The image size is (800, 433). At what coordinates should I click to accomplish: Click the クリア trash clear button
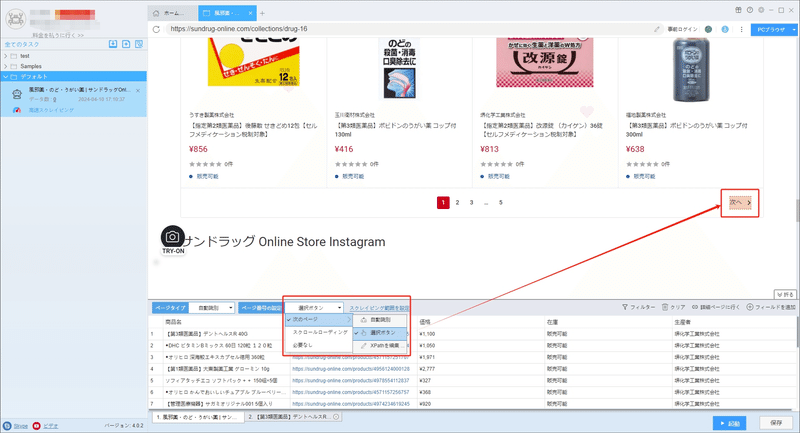(673, 307)
